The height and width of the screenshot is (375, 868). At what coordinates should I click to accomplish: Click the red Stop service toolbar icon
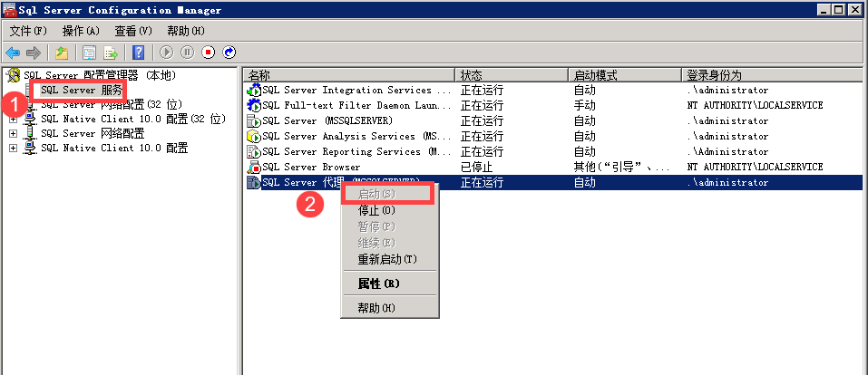[x=209, y=53]
